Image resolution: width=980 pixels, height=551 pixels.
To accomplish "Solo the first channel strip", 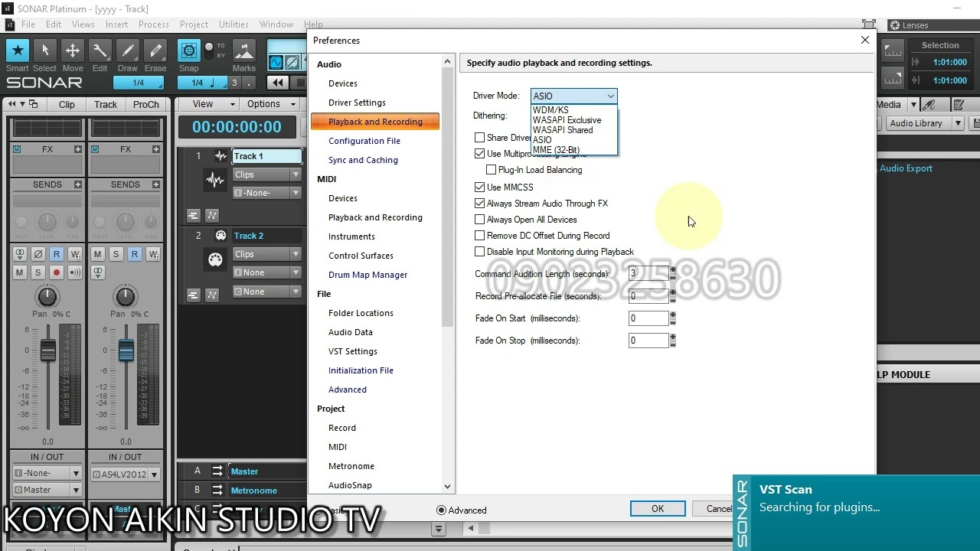I will click(38, 272).
